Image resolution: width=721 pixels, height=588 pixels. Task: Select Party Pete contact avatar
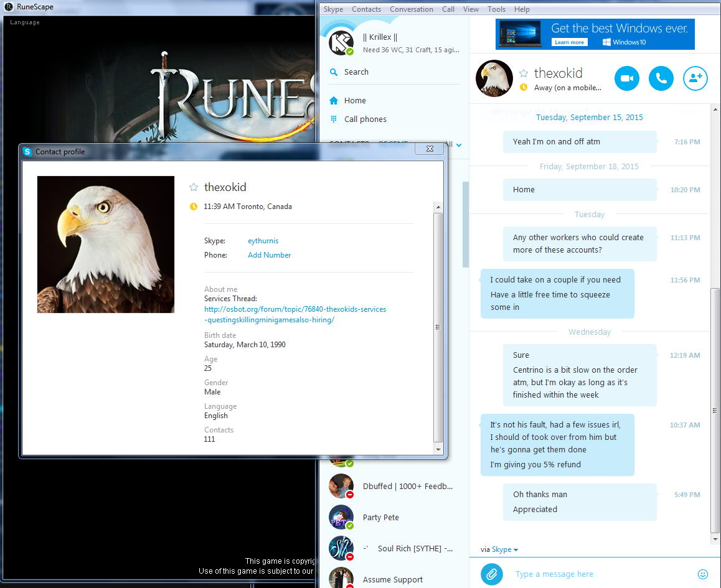tap(341, 517)
